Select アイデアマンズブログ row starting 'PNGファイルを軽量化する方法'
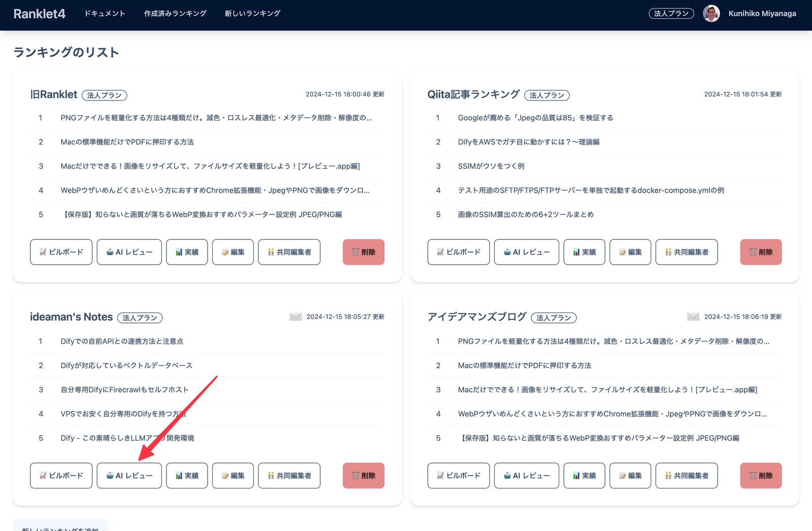The image size is (812, 531). 604,341
